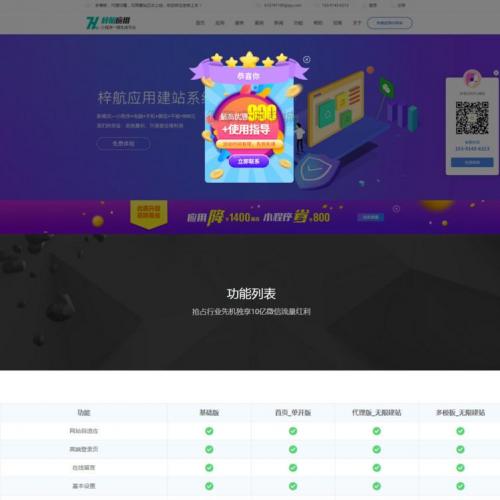The image size is (500, 500).
Task: Click 基本设置 checkmark under 基础版
Action: (x=209, y=486)
